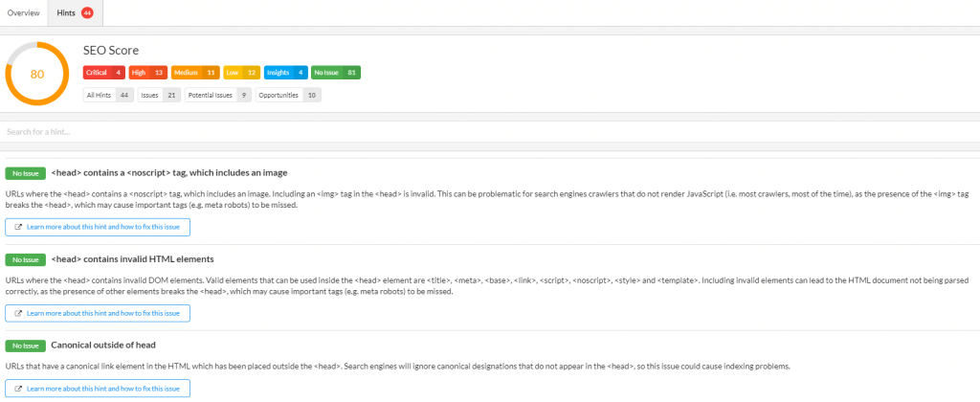Filter by Potential Issues
Image resolution: width=980 pixels, height=402 pixels.
[x=217, y=96]
